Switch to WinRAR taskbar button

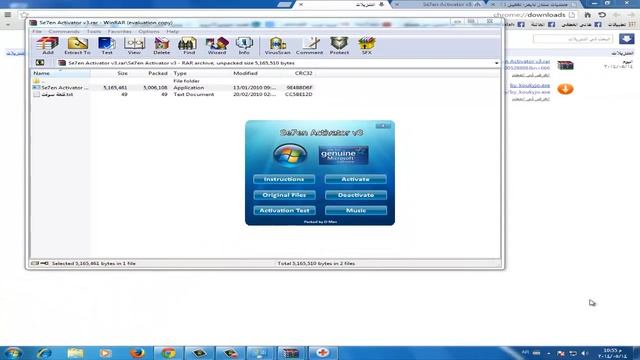click(x=291, y=353)
